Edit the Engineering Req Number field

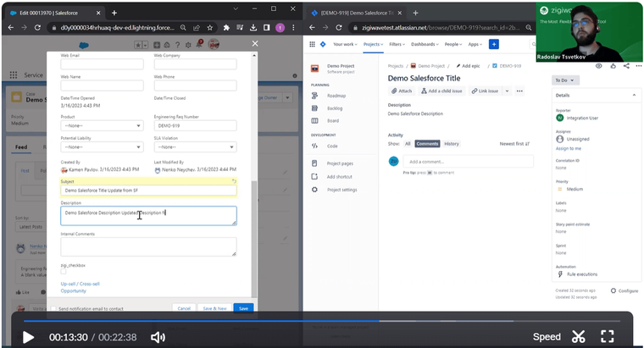pos(195,125)
